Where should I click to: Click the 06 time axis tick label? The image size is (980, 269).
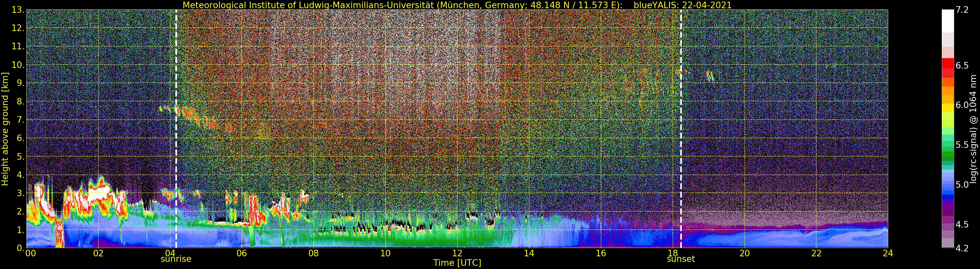click(242, 253)
